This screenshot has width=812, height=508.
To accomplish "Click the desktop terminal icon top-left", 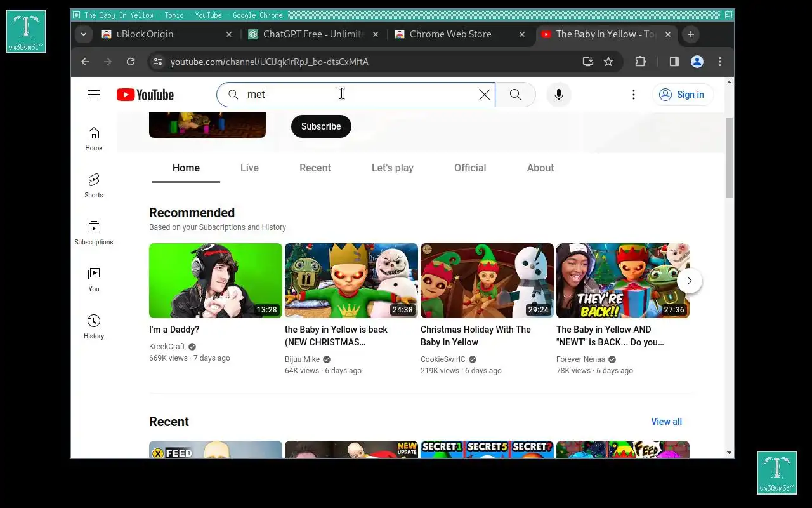I will [26, 31].
